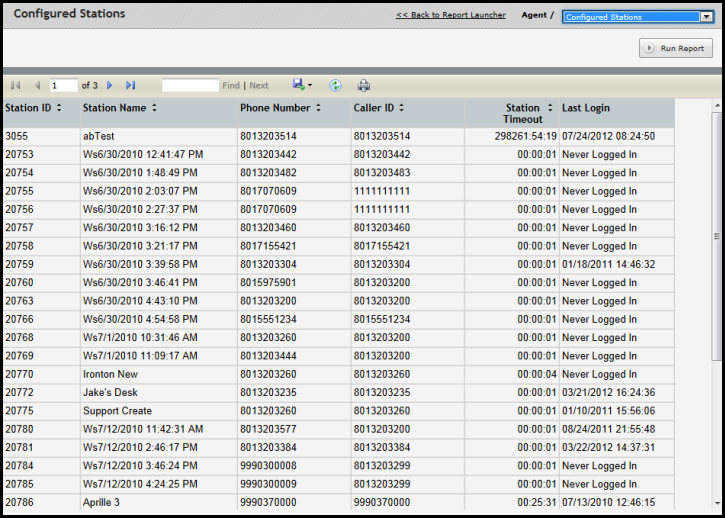Sort by Caller ID column arrows
Image resolution: width=725 pixels, height=518 pixels.
tap(401, 108)
